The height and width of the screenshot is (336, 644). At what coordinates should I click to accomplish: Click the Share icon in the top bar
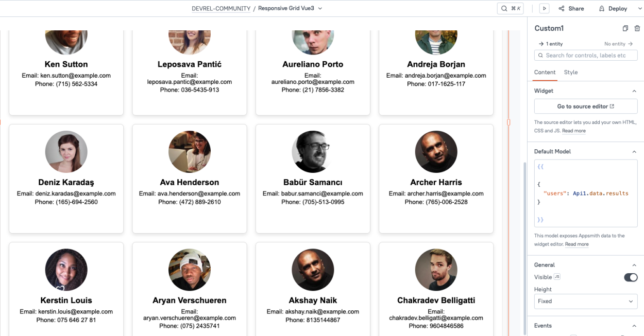point(562,8)
